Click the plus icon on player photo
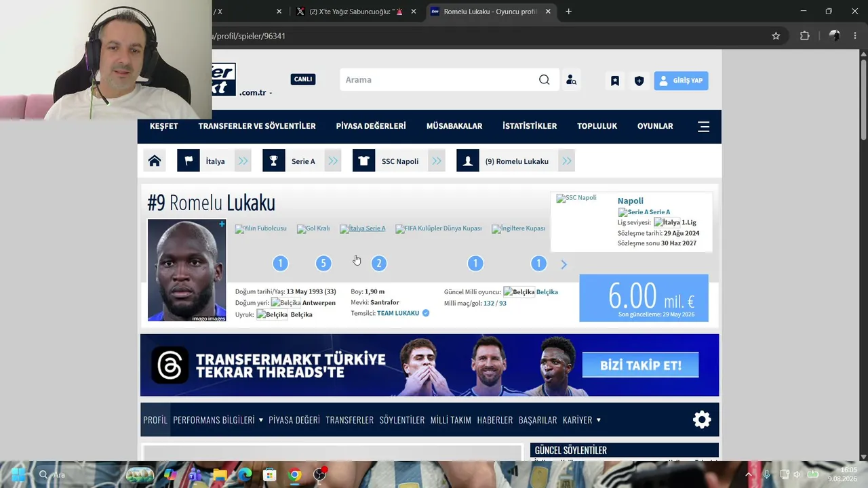Image resolution: width=868 pixels, height=488 pixels. click(222, 224)
